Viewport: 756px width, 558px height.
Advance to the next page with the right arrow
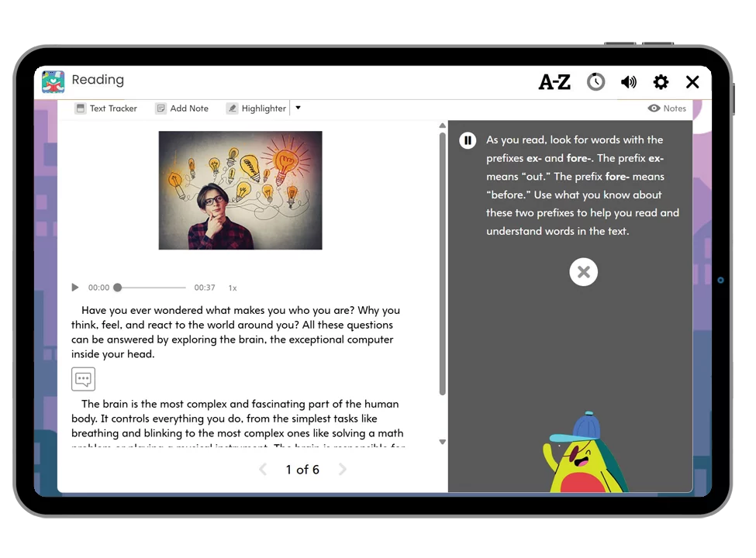pos(342,469)
